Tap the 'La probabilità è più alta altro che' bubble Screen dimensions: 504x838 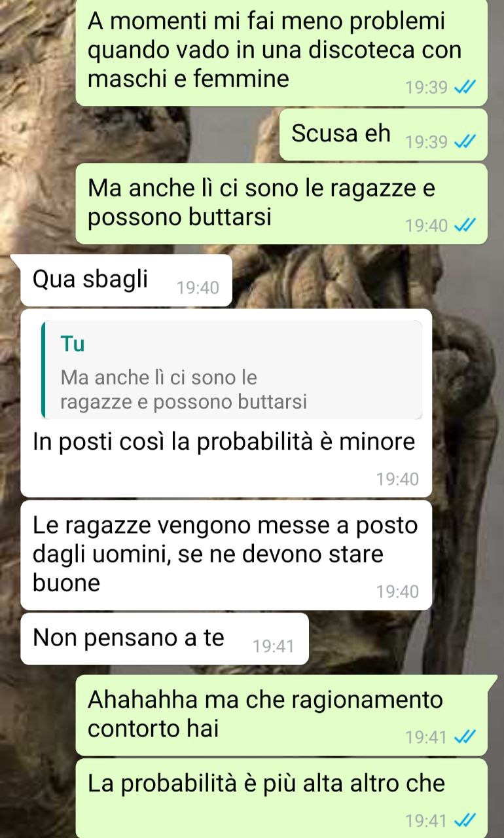(281, 798)
